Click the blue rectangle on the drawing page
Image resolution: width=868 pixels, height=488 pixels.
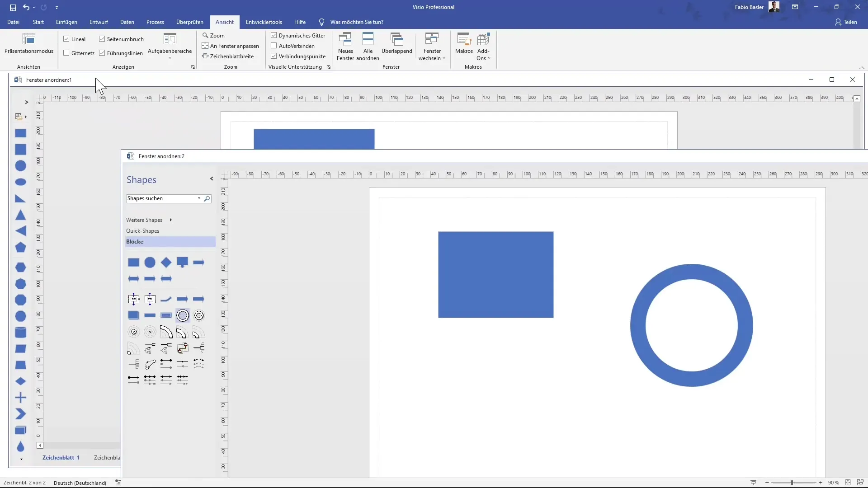(495, 275)
